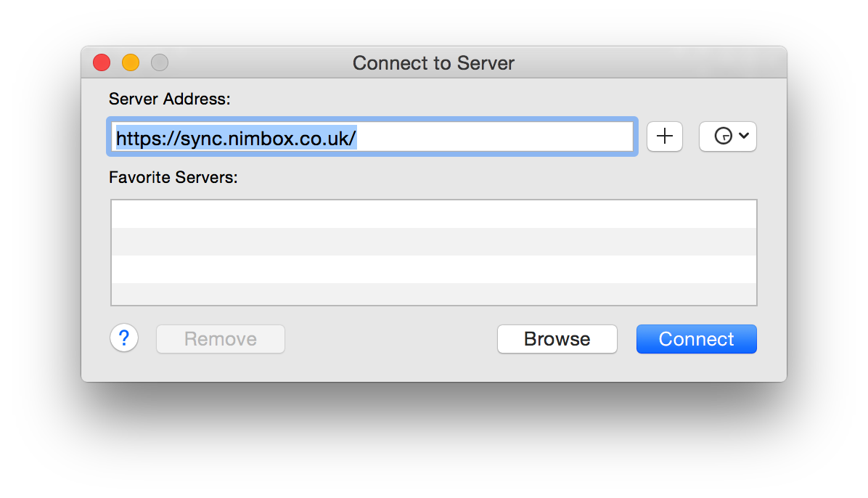The image size is (868, 498).
Task: Click inside the Favorite Servers list
Action: pyautogui.click(x=433, y=250)
